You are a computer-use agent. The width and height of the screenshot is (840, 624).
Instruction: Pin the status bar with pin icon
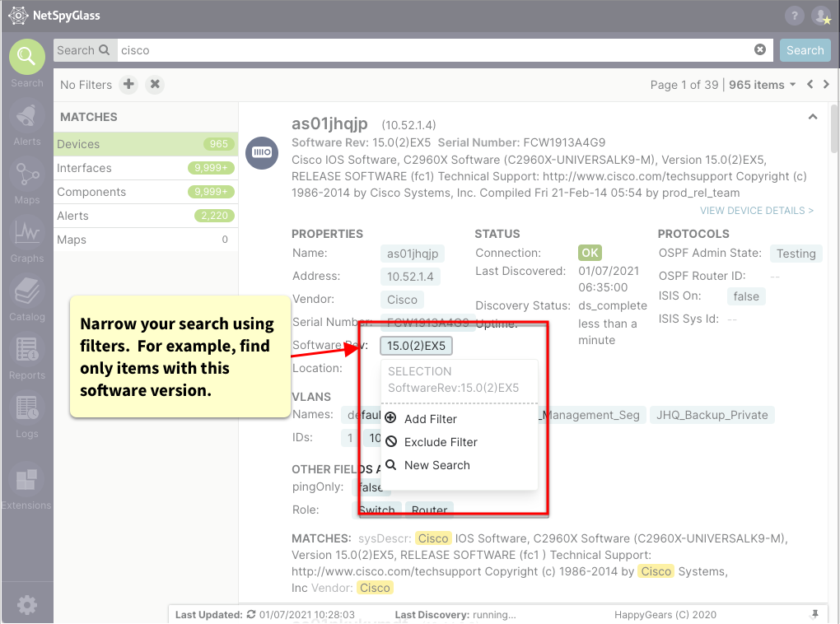tap(814, 614)
